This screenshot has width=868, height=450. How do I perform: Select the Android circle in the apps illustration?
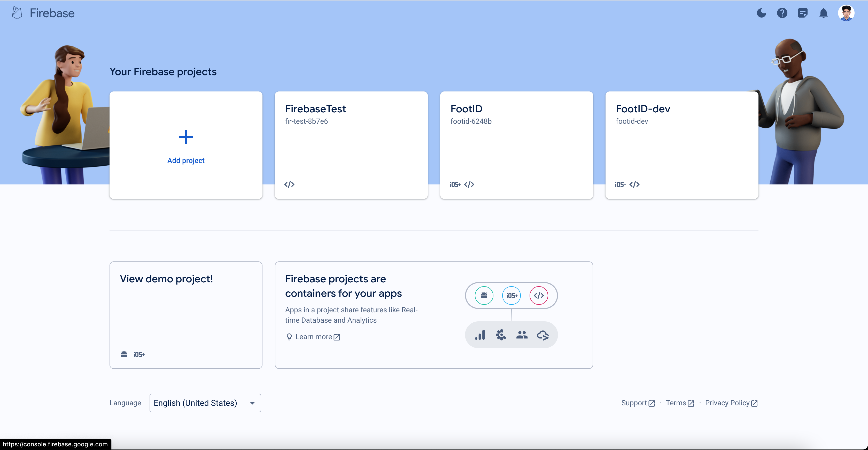click(484, 296)
